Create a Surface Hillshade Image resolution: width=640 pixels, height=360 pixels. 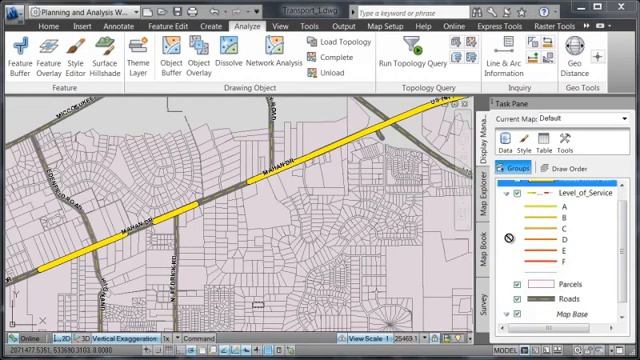click(x=104, y=57)
